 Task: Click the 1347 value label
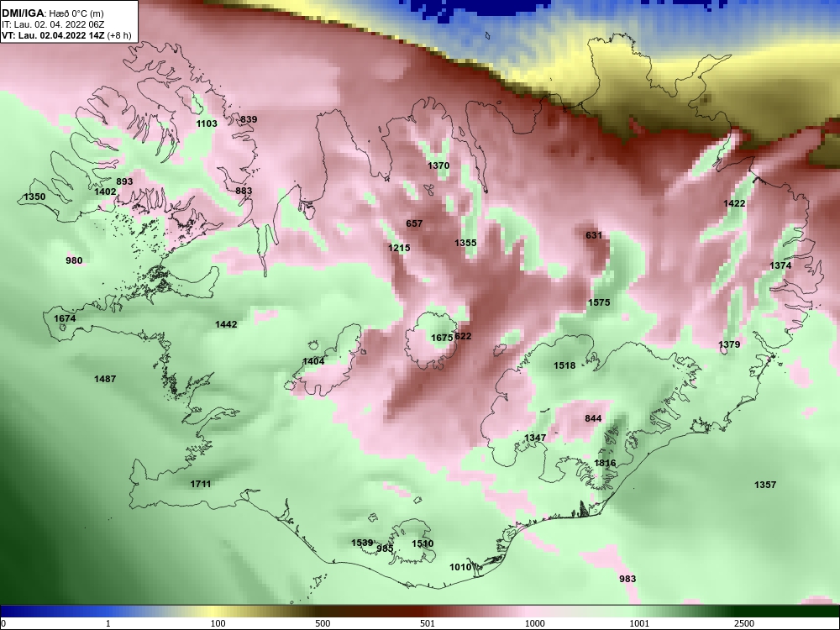[534, 438]
